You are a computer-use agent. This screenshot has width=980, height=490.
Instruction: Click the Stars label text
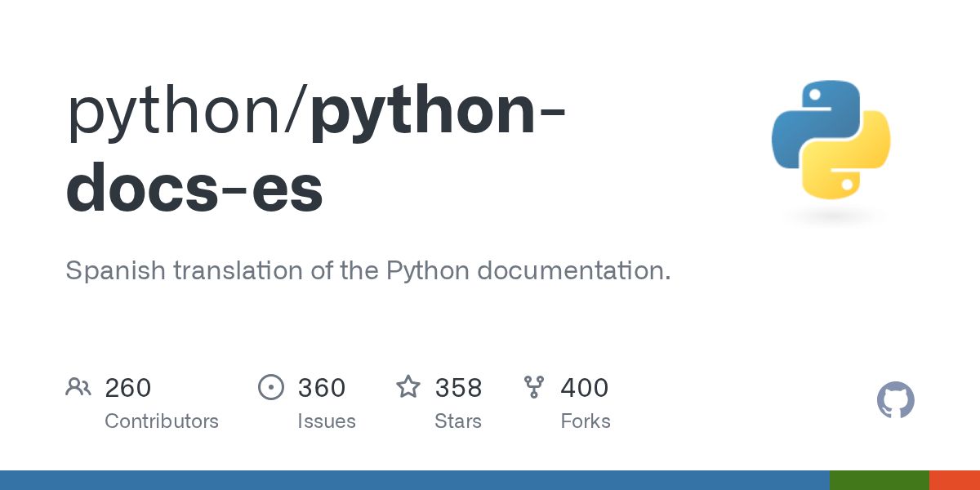point(458,421)
